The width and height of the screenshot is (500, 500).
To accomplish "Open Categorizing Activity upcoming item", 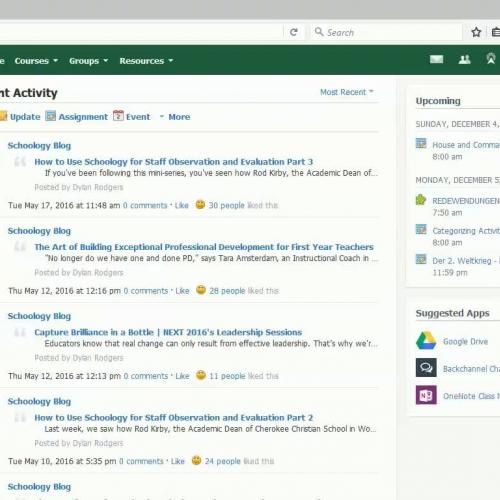I will tap(466, 231).
